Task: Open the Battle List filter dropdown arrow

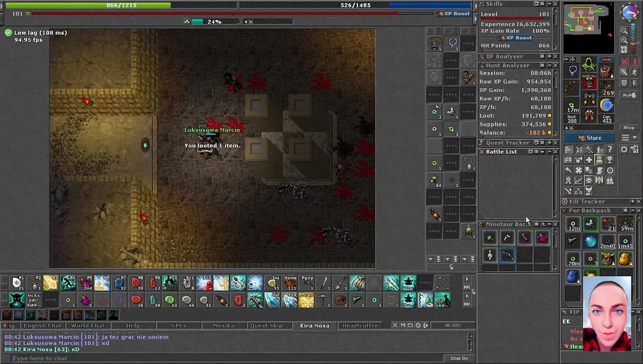Action: (x=542, y=152)
